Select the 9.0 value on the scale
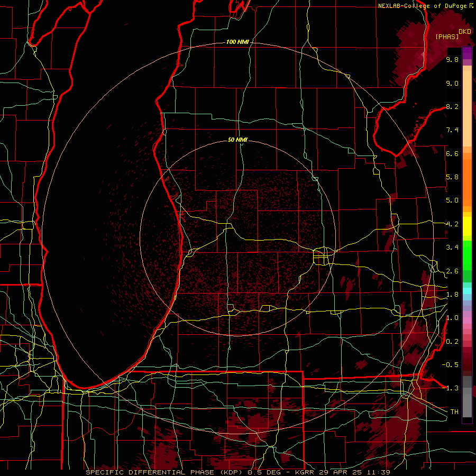 pos(452,84)
